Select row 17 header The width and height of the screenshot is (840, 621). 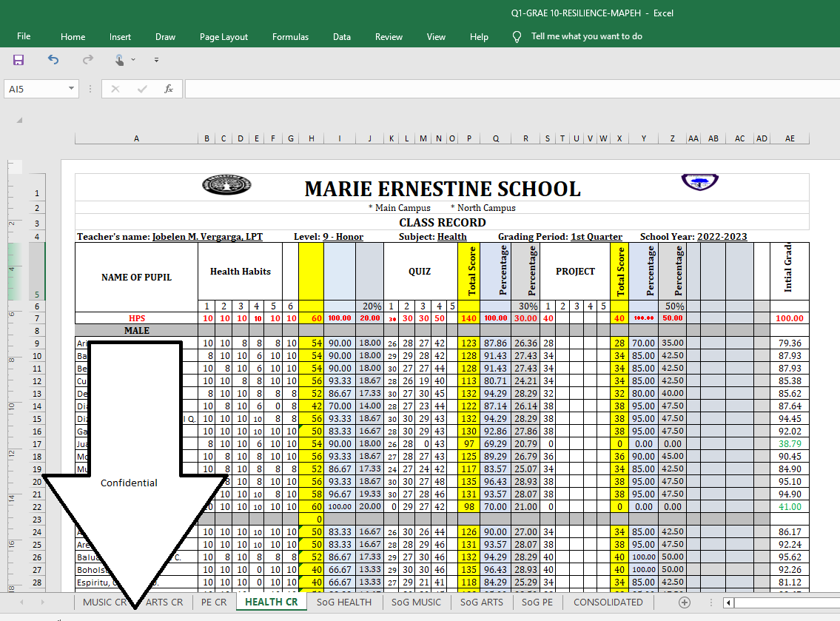37,444
